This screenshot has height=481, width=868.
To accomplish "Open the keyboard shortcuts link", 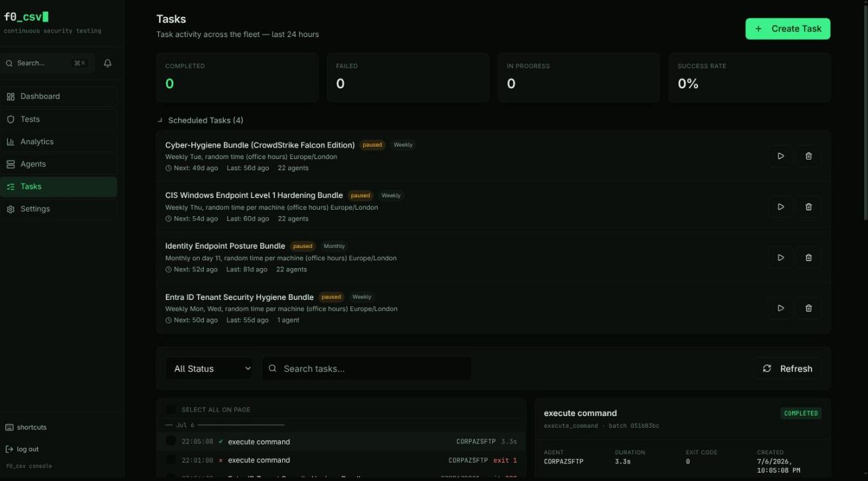I will (26, 427).
